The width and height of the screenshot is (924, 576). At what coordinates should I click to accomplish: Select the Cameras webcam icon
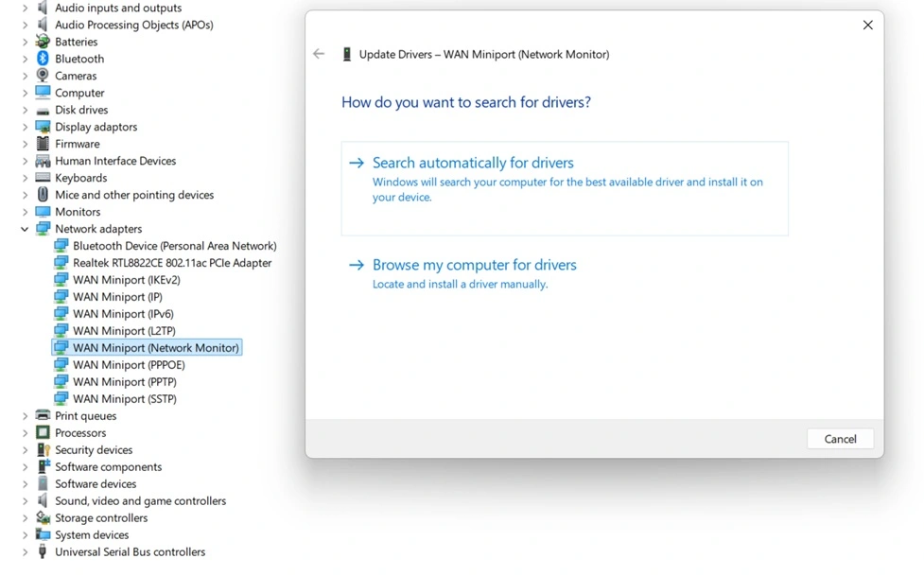click(43, 76)
